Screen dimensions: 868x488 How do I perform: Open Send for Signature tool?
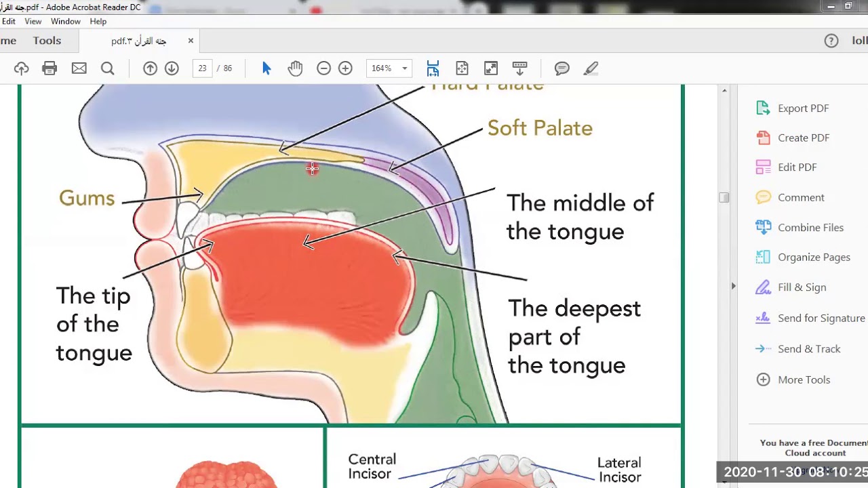[x=810, y=319]
